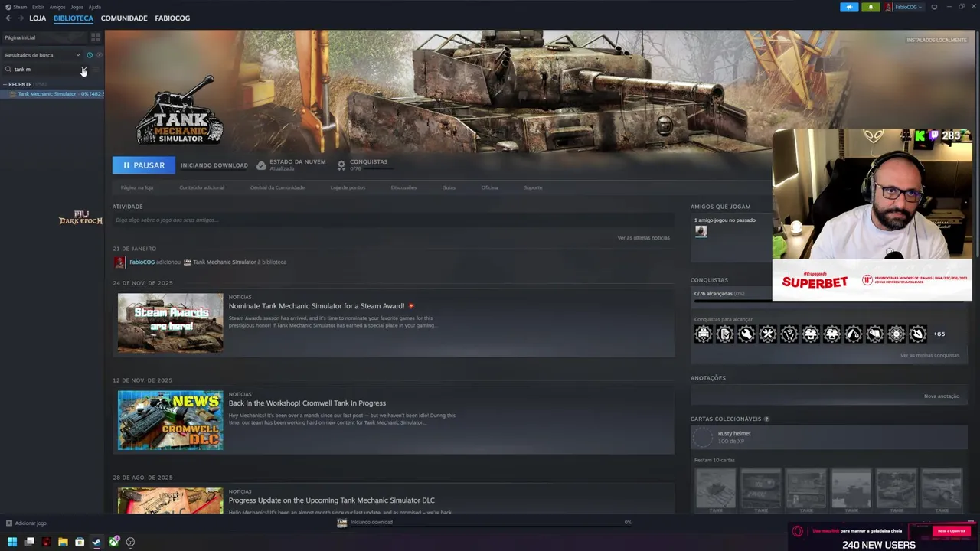Click the third achievement icon with a wrench
Image resolution: width=980 pixels, height=551 pixels.
[x=746, y=334]
